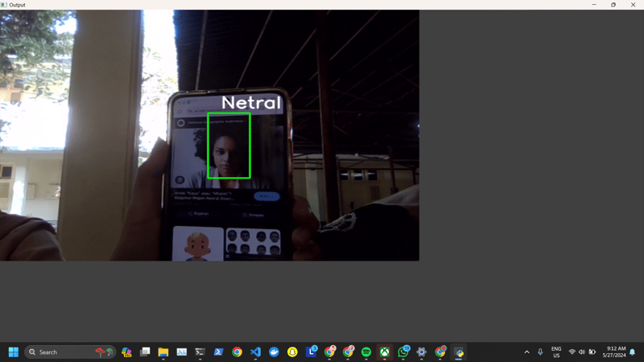Screen dimensions: 644x362
Task: Close the Output window
Action: tap(633, 5)
